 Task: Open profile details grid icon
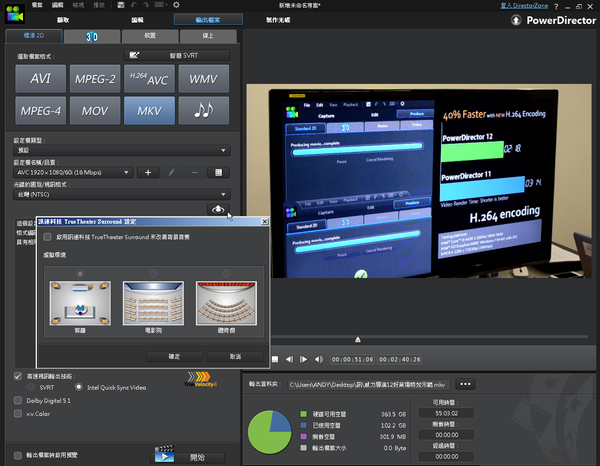click(219, 172)
